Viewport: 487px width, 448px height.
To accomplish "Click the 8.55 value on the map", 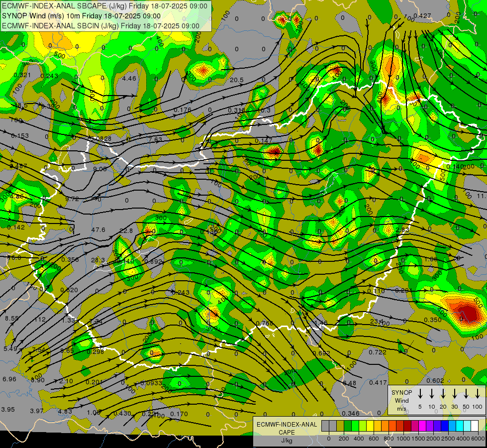I will pyautogui.click(x=12, y=319).
